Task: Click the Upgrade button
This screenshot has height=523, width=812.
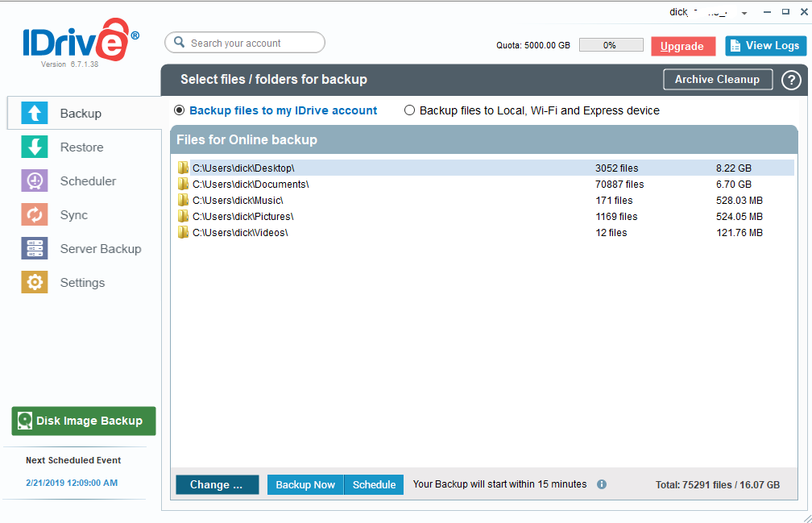Action: pos(683,46)
